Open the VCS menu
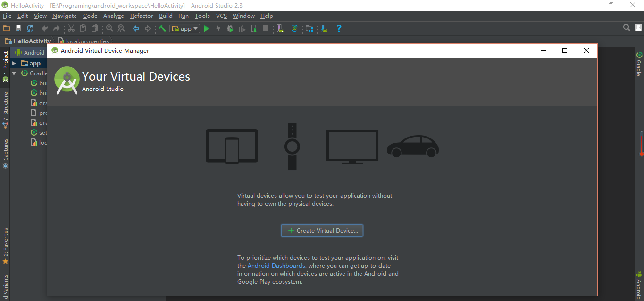The width and height of the screenshot is (644, 301). pyautogui.click(x=221, y=16)
